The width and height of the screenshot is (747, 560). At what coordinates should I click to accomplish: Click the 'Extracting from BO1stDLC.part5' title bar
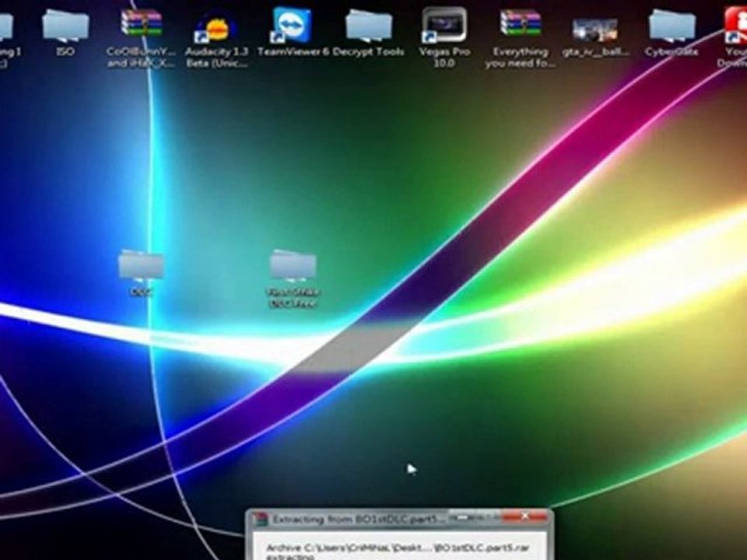point(399,519)
